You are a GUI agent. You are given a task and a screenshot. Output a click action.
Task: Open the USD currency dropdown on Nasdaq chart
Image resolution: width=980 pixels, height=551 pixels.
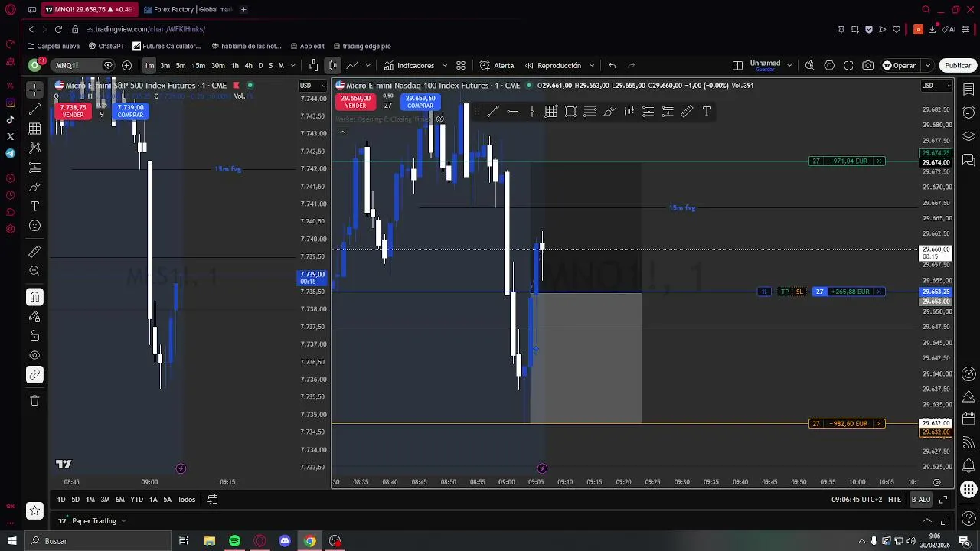(x=934, y=86)
